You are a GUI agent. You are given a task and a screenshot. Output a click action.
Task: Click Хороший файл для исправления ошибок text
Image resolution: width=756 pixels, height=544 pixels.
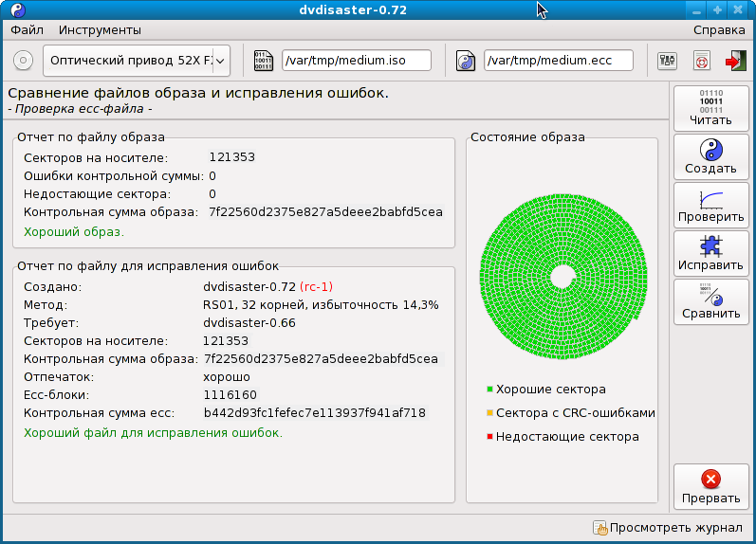click(153, 433)
